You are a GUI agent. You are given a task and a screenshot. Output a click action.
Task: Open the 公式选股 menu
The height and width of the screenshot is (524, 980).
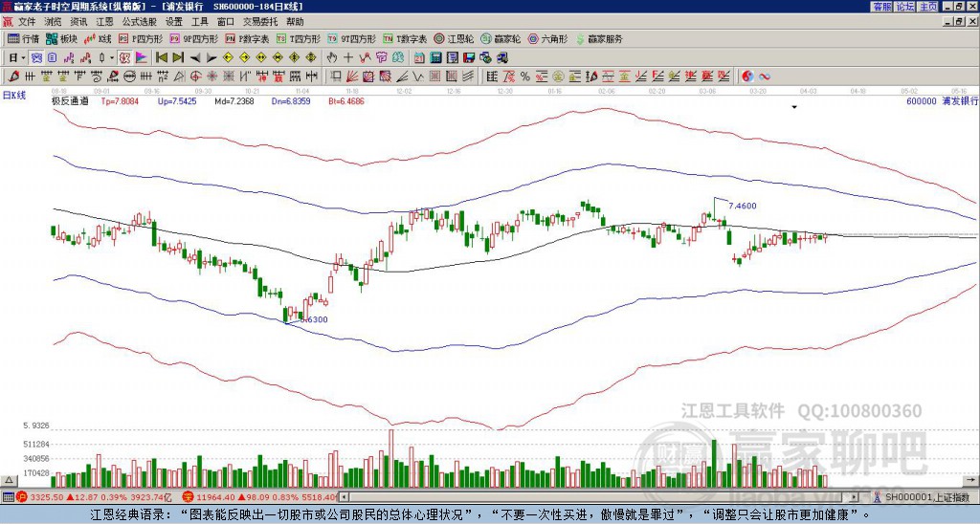[x=140, y=22]
